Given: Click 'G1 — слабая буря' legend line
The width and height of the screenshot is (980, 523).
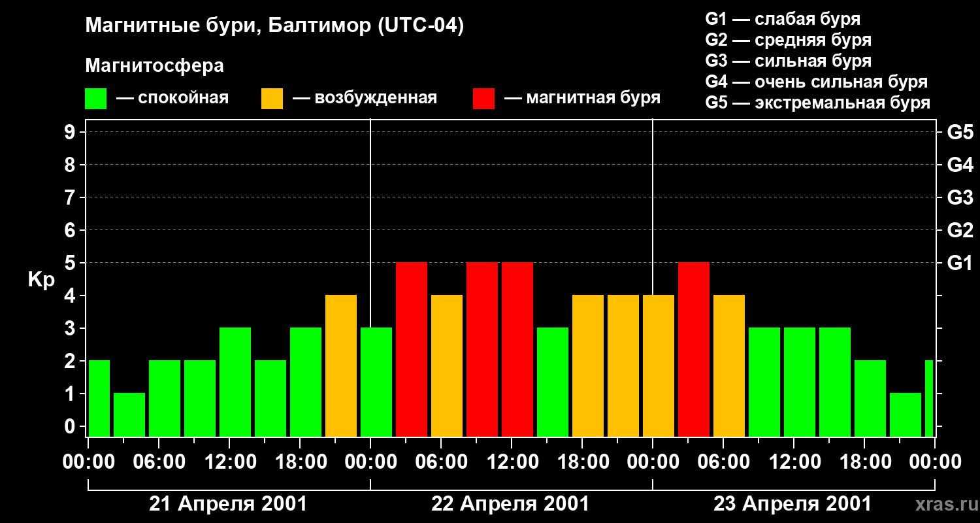Looking at the screenshot, I should click(x=783, y=19).
